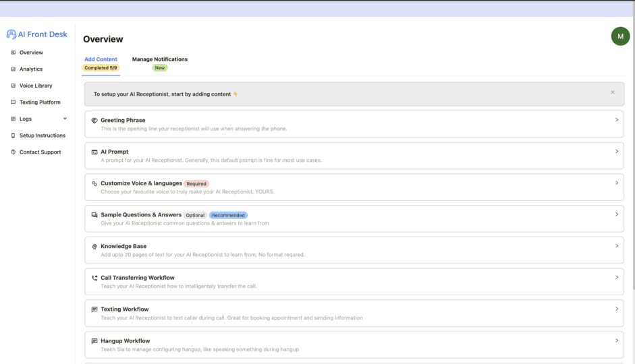The height and width of the screenshot is (364, 635).
Task: Click description 'A prompt for your AI Receptionist'
Action: (x=142, y=160)
